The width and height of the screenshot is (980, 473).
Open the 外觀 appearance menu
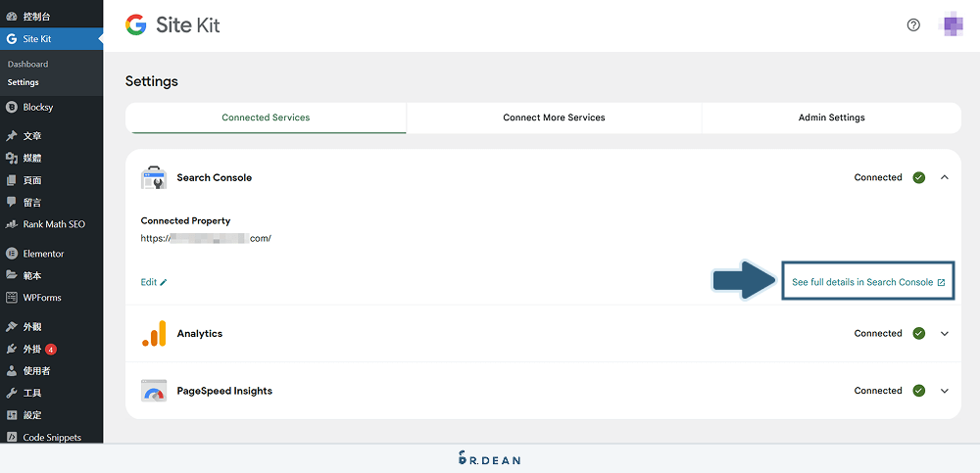tap(51, 327)
